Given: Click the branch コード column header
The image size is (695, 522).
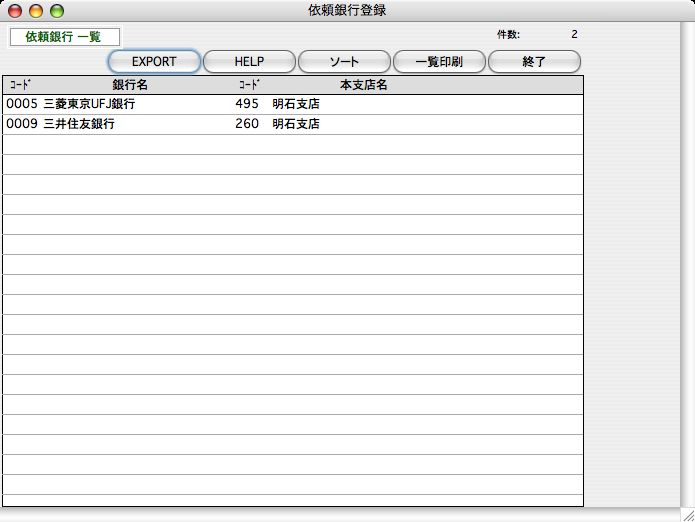Looking at the screenshot, I should point(250,85).
